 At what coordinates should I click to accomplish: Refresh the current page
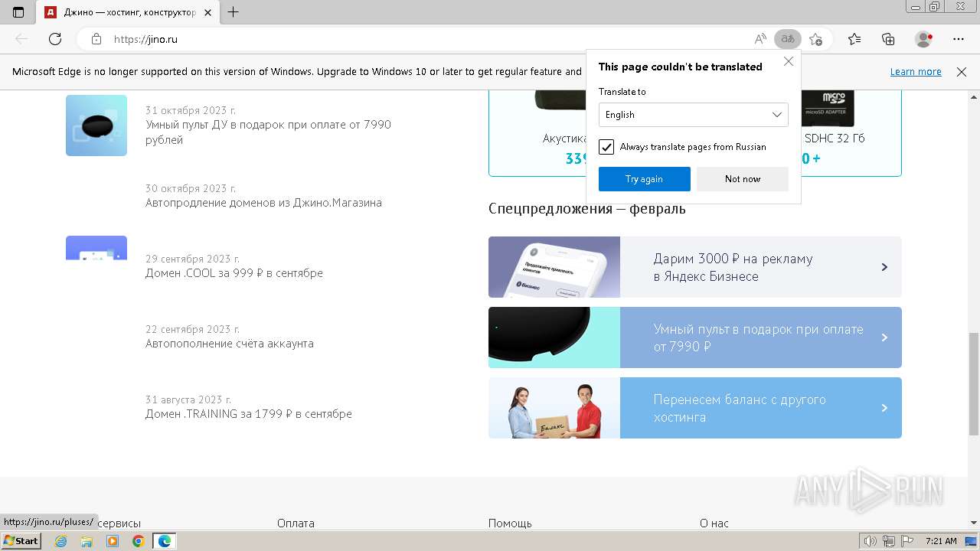point(54,39)
